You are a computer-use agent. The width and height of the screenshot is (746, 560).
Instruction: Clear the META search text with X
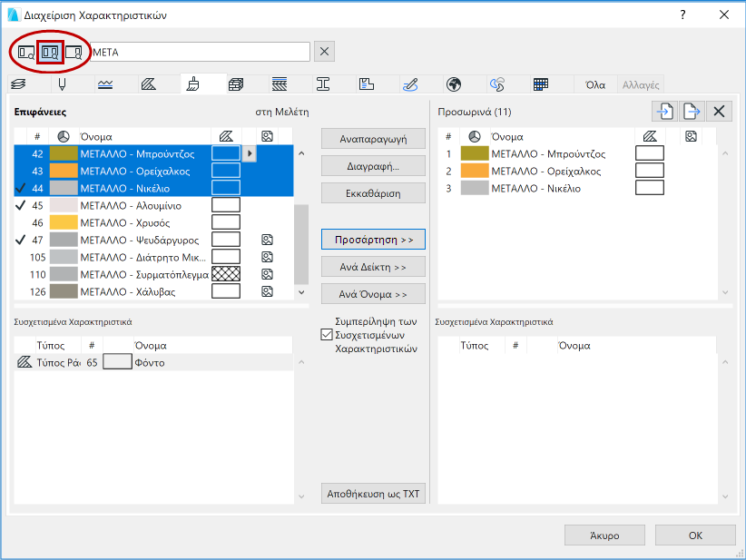coord(325,52)
